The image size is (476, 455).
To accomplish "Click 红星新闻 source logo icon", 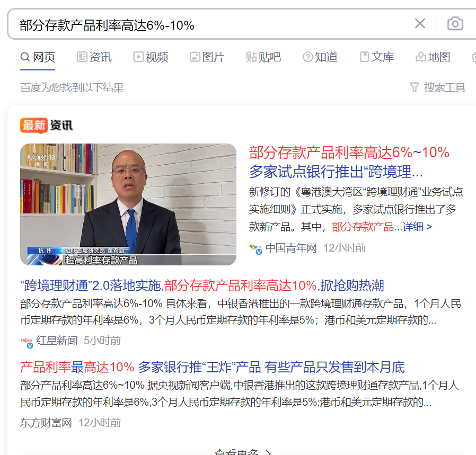I will (x=27, y=342).
